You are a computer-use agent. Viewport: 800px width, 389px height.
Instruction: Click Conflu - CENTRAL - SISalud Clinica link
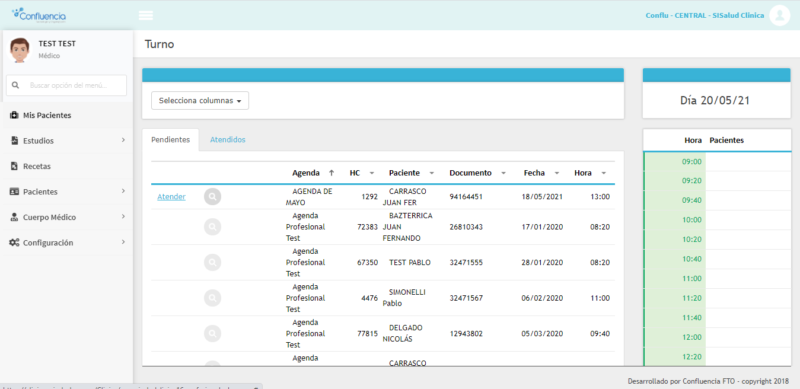(705, 16)
